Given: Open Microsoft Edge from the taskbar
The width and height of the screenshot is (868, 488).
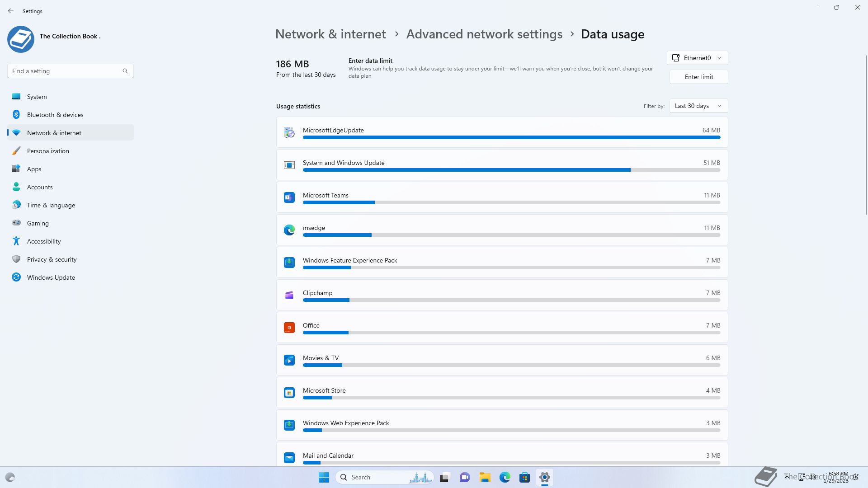Looking at the screenshot, I should 505,477.
